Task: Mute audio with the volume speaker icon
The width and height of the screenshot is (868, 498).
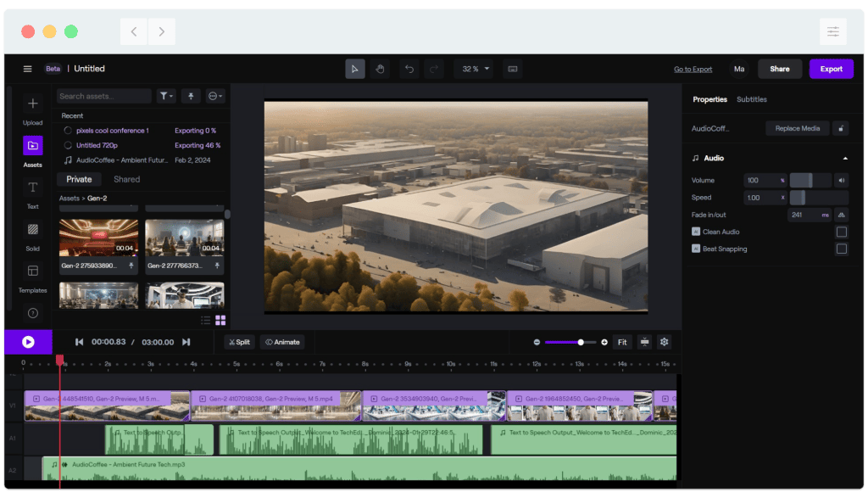Action: coord(840,180)
